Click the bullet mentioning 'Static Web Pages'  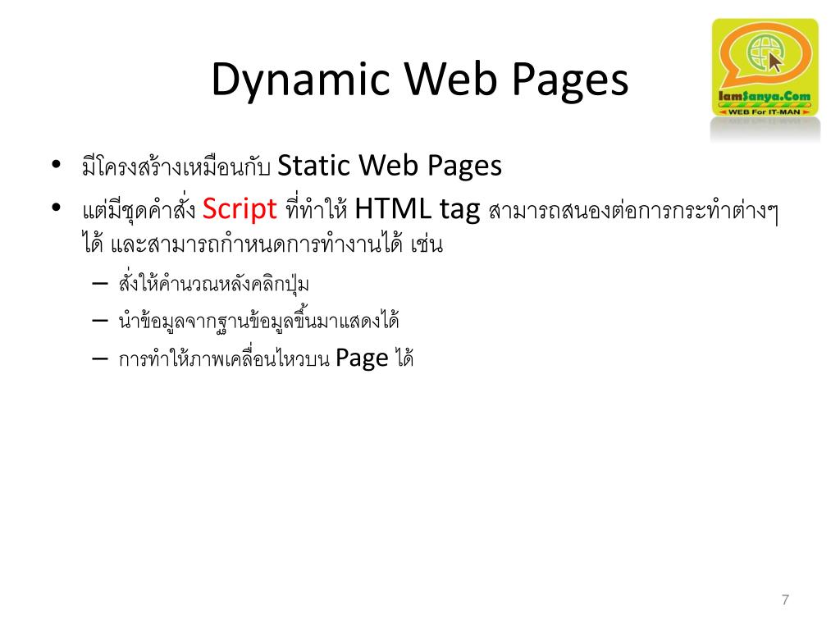[x=291, y=165]
